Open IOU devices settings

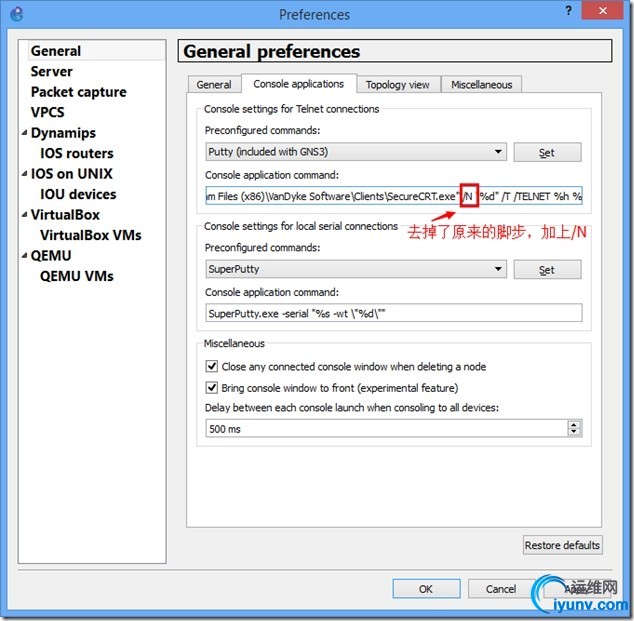[x=78, y=194]
